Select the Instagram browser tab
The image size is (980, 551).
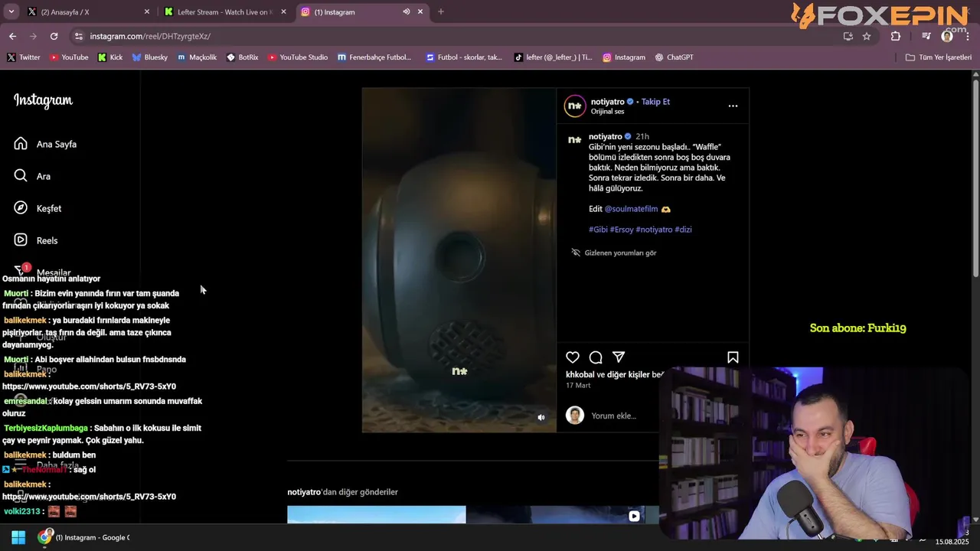tap(361, 11)
